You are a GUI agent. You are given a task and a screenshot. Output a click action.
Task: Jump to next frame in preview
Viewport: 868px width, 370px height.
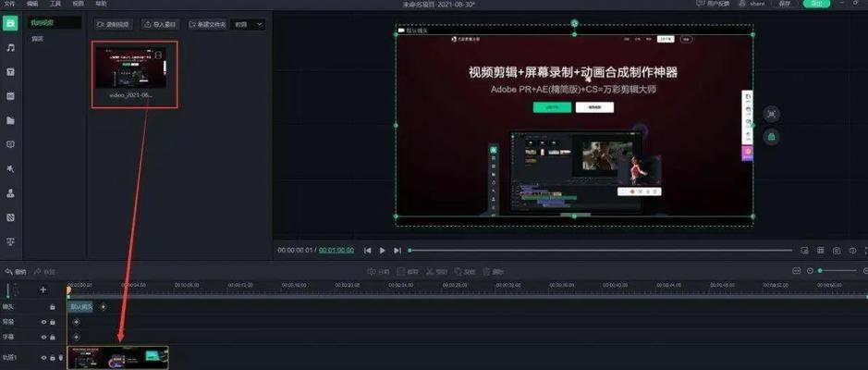(397, 251)
